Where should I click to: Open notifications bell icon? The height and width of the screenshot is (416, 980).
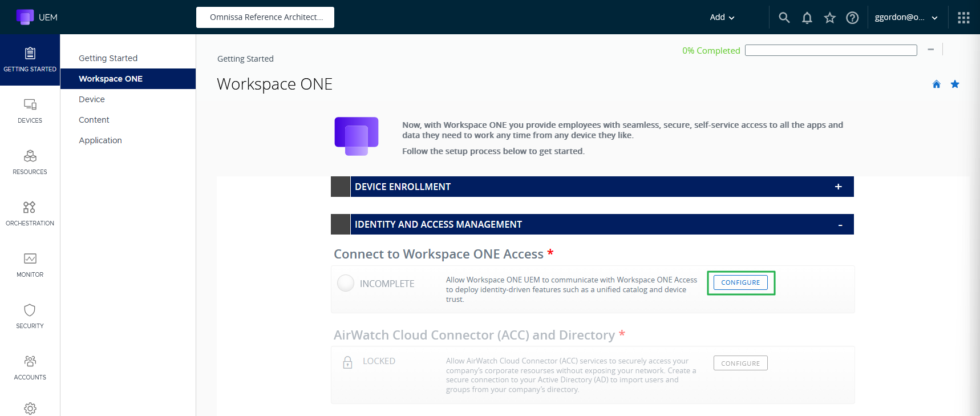pos(807,18)
